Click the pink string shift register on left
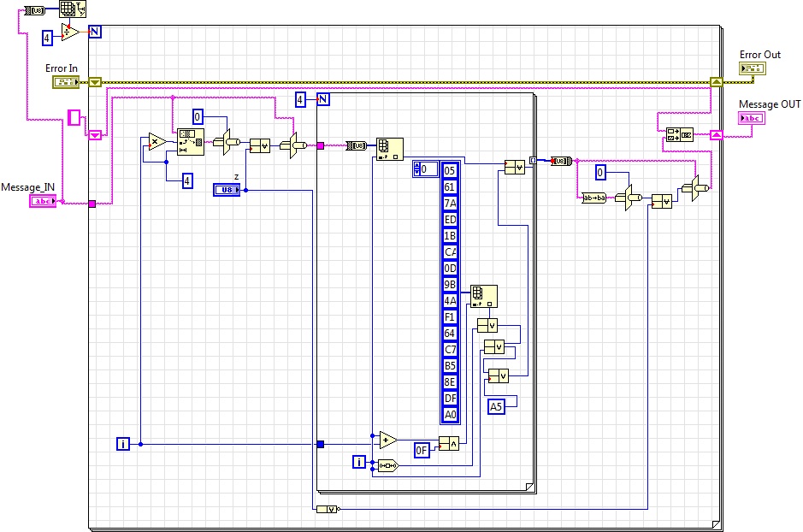803x532 pixels. pos(95,134)
